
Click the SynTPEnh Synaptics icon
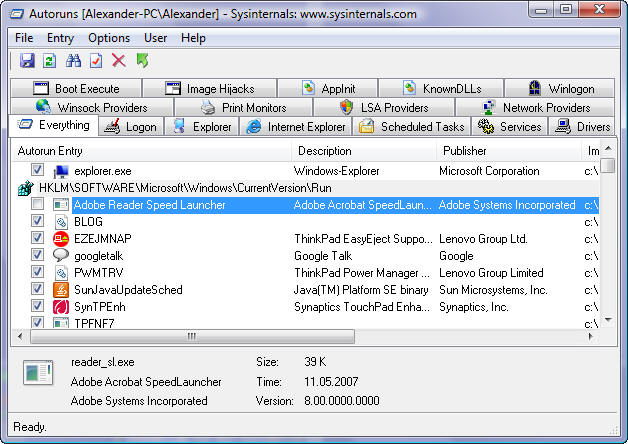tap(61, 307)
